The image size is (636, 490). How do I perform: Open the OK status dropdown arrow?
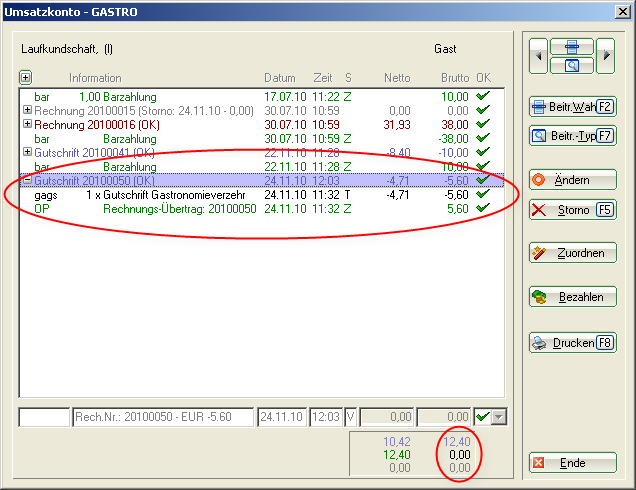pos(499,417)
